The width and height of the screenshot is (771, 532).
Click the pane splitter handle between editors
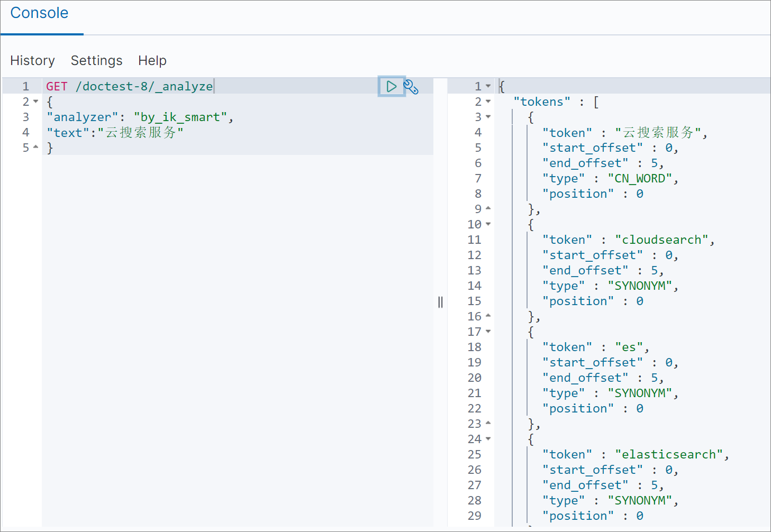point(440,302)
